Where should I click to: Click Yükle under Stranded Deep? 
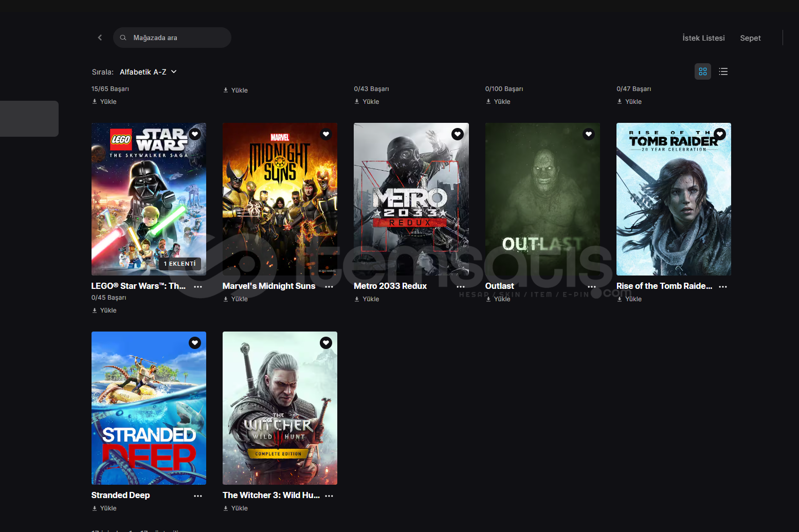click(104, 508)
